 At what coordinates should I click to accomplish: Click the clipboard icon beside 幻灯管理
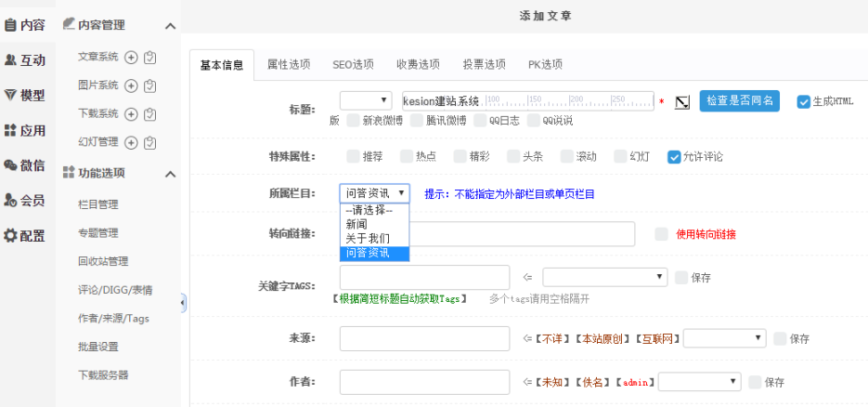[x=150, y=142]
